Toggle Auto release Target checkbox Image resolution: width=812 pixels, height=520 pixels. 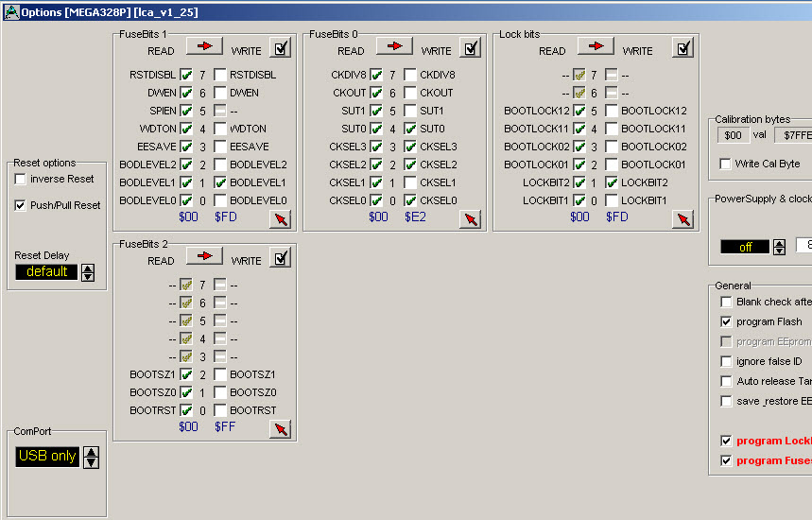(x=727, y=382)
